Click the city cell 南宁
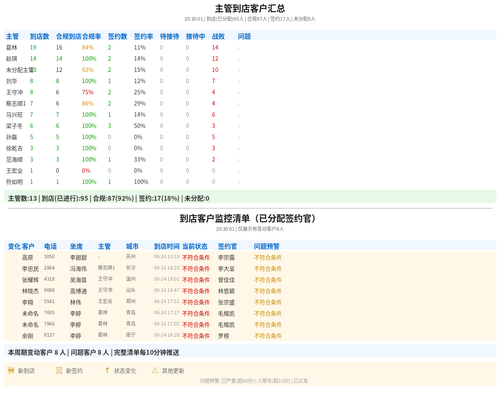The width and height of the screenshot is (500, 403). pos(131,335)
